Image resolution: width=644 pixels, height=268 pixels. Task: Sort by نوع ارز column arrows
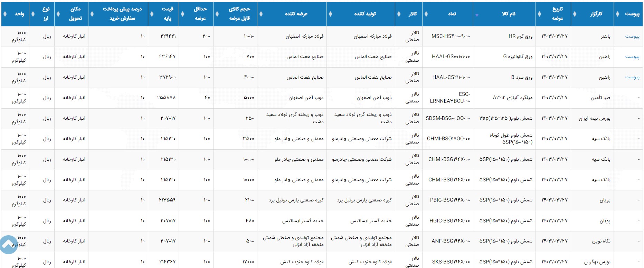(33, 14)
